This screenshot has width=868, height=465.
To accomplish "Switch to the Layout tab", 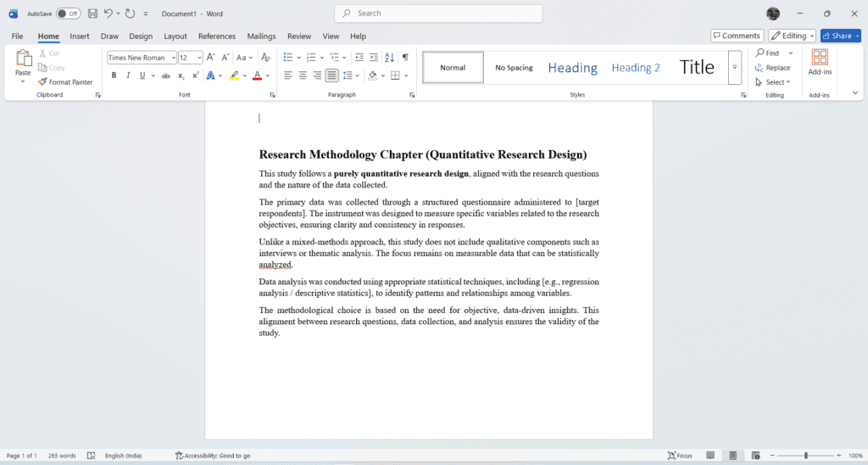I will [x=175, y=36].
